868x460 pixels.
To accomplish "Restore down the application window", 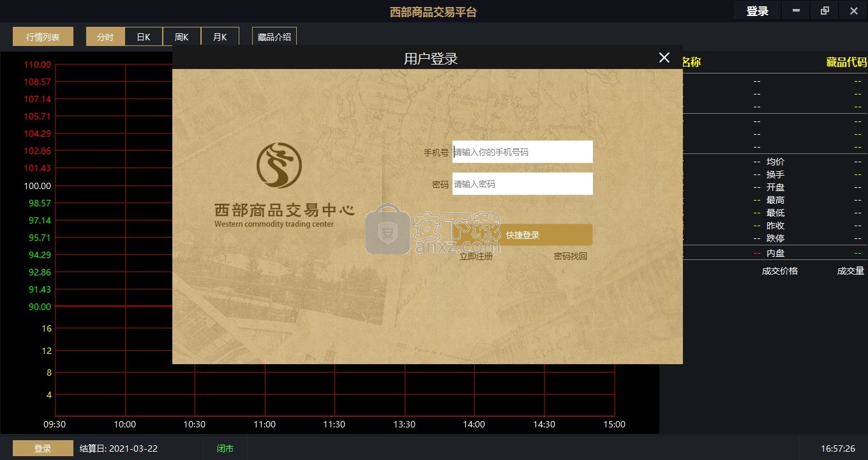I will click(825, 11).
